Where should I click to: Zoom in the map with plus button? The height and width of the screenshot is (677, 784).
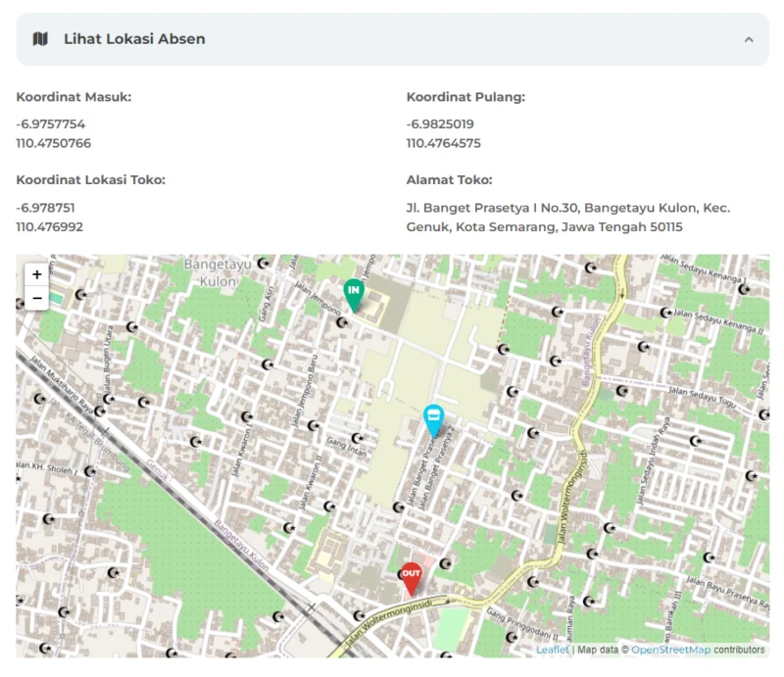(36, 274)
